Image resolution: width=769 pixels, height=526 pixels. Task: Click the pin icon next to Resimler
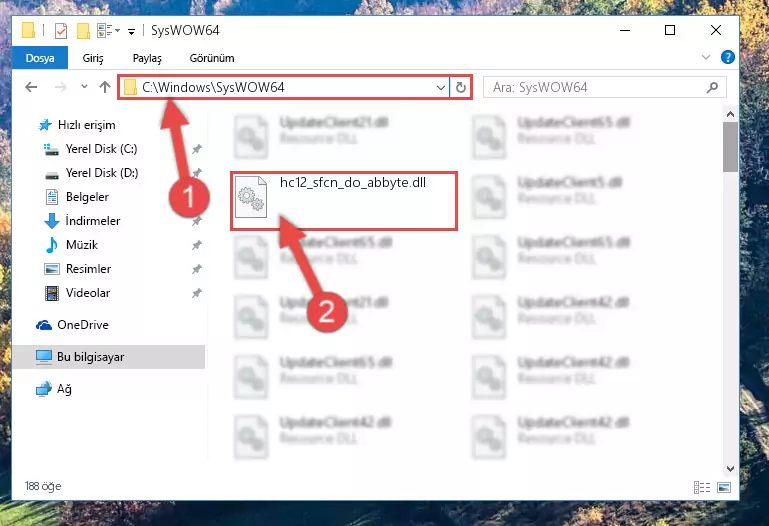coord(197,269)
